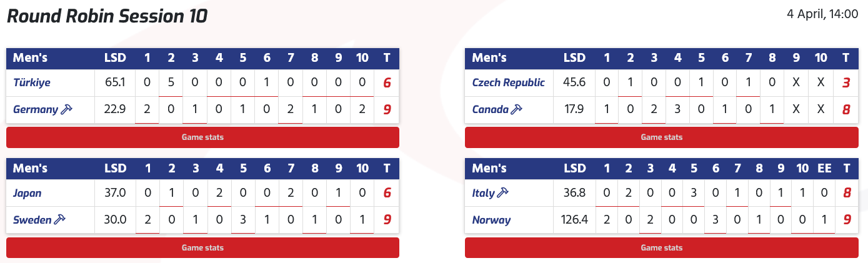
Task: Click the hammer icon beside Italy
Action: coord(502,193)
